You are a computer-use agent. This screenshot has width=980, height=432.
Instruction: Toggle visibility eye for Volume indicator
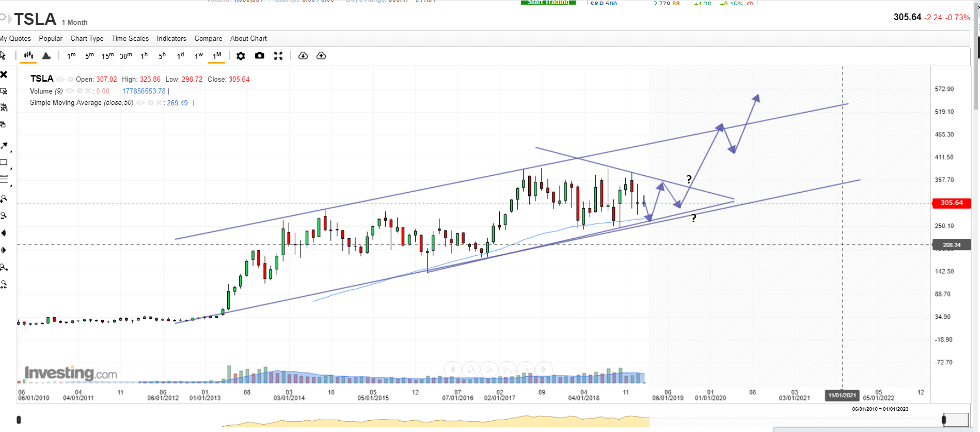point(70,91)
